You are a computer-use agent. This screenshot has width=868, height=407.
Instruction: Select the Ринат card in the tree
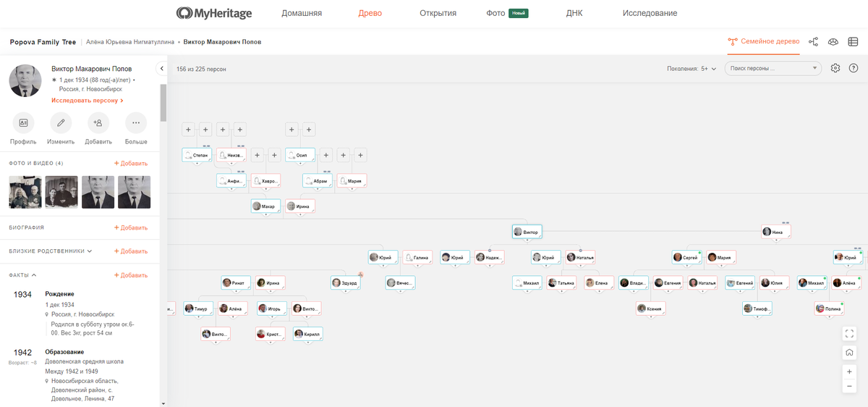[x=237, y=283]
